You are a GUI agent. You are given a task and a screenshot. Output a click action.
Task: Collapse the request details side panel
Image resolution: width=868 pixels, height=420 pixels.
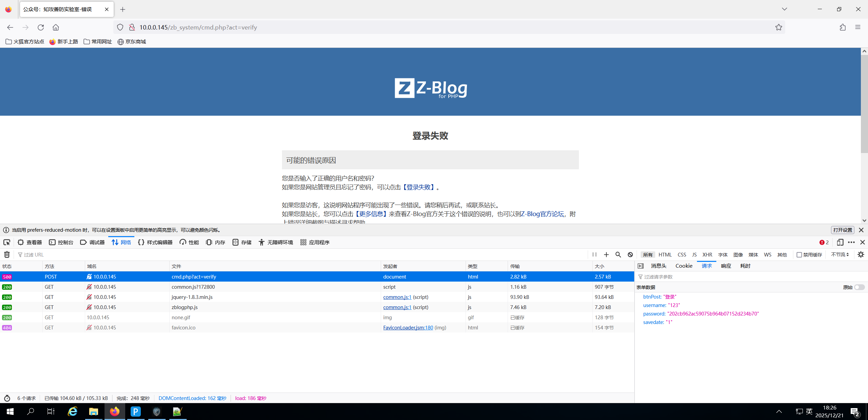click(x=641, y=266)
